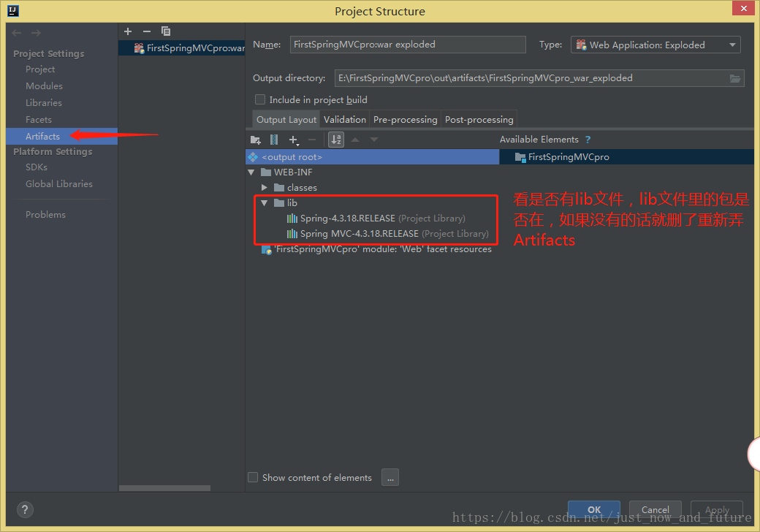Open the Post-processing tab
This screenshot has width=760, height=532.
click(479, 120)
